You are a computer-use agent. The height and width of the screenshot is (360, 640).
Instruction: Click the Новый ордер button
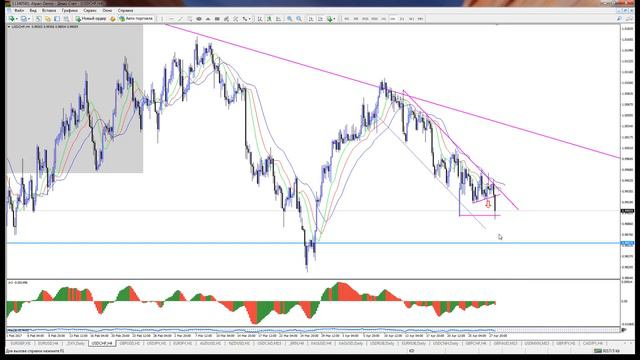pyautogui.click(x=91, y=18)
